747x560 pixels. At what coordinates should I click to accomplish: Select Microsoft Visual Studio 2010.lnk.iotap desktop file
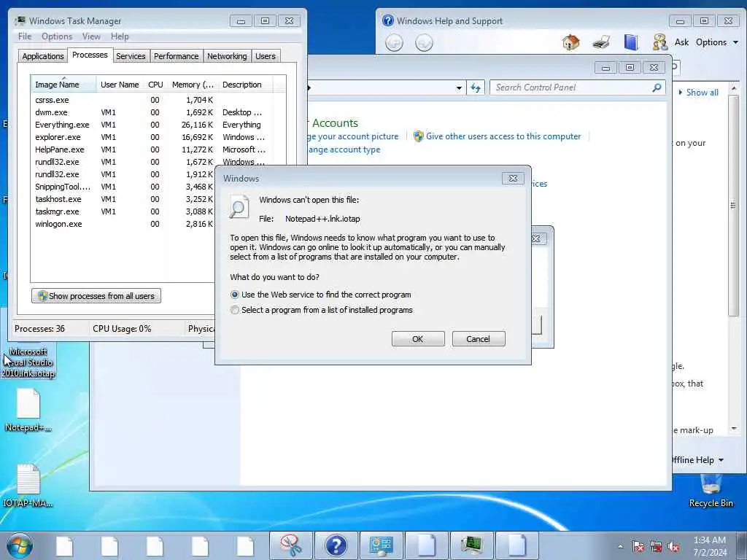(28, 362)
